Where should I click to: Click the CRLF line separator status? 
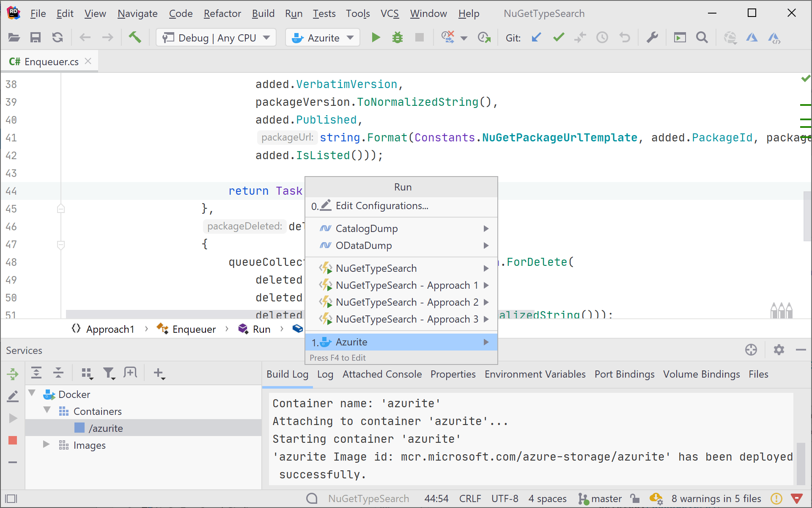click(x=470, y=499)
